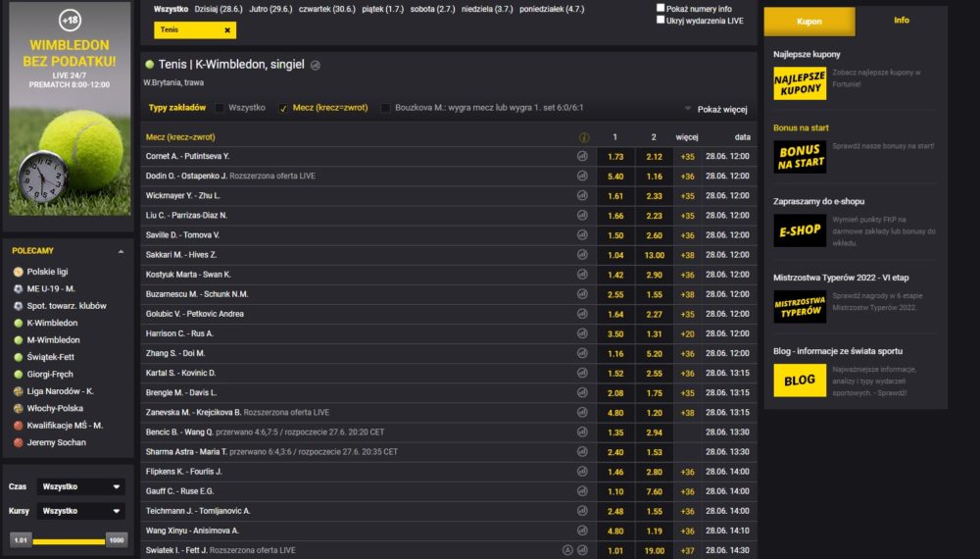Open statistics icon next to K-Wimbledon singiel title
The height and width of the screenshot is (559, 980).
(316, 65)
